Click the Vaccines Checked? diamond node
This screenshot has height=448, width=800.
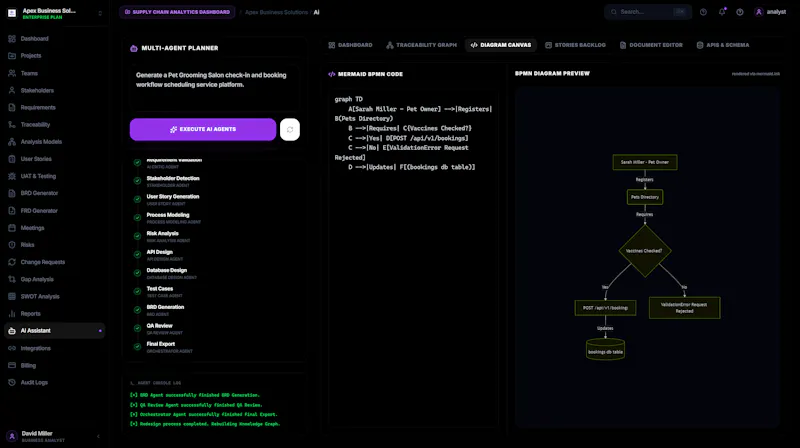point(644,251)
